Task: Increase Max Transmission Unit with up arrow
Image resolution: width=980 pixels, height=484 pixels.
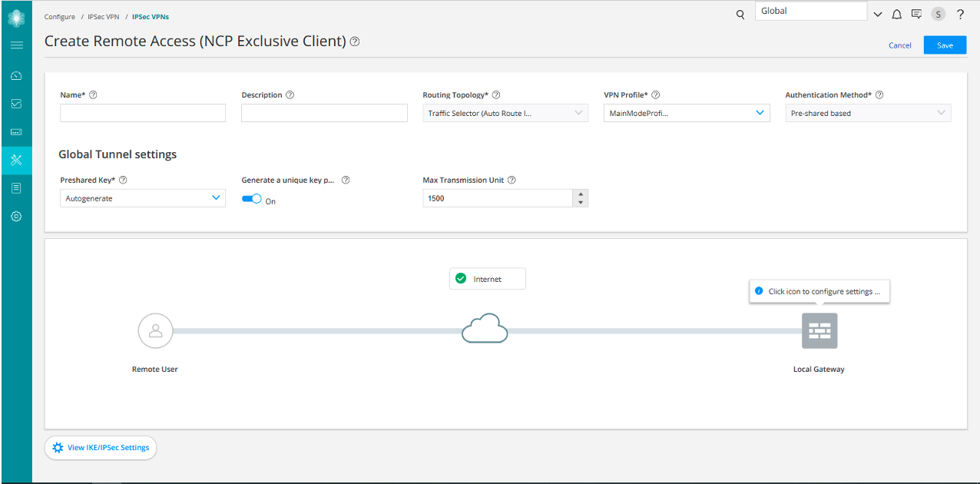Action: tap(581, 194)
